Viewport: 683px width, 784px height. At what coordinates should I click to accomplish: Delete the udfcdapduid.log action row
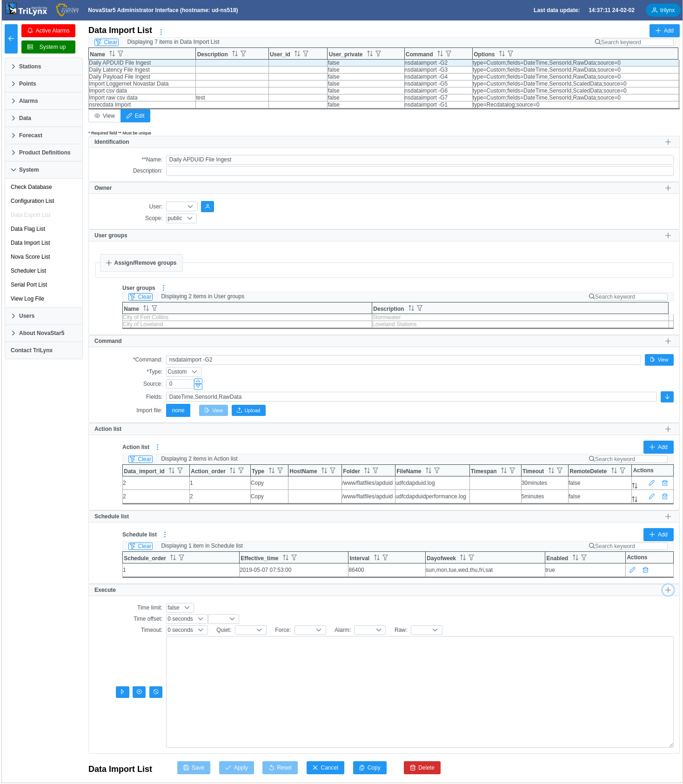665,483
